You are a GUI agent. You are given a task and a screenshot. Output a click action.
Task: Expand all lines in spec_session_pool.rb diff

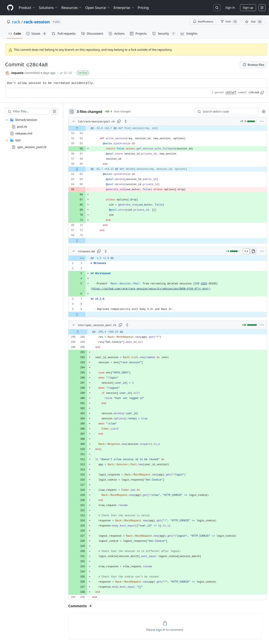click(x=127, y=325)
